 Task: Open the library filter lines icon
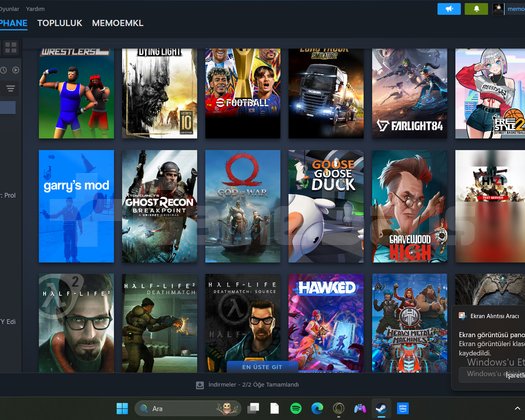(10, 88)
